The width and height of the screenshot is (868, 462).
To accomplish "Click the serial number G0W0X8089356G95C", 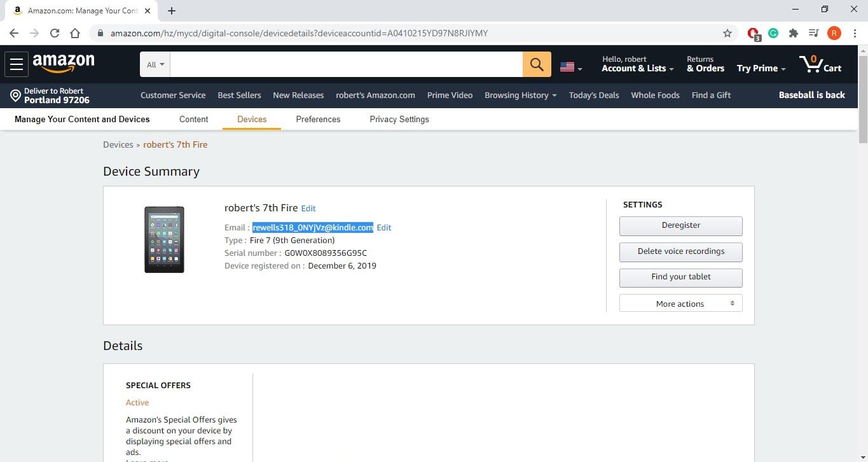I will (326, 253).
